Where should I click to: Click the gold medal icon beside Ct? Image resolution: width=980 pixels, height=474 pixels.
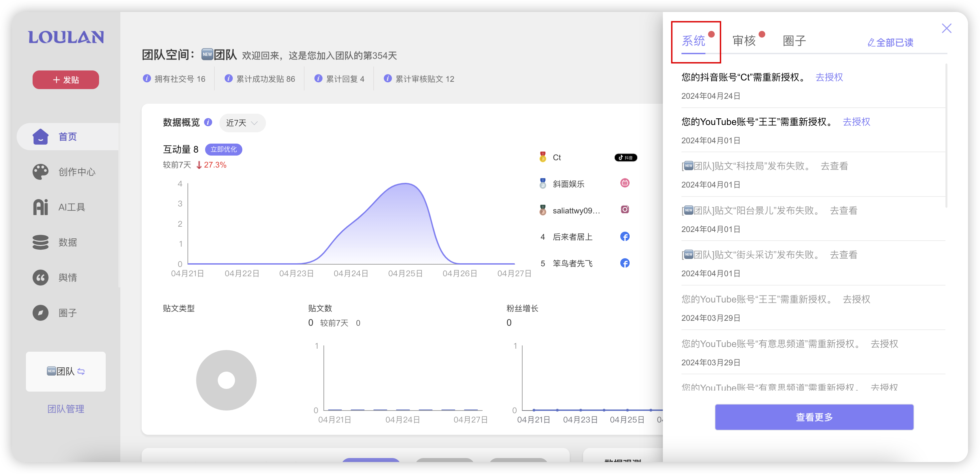click(x=543, y=157)
